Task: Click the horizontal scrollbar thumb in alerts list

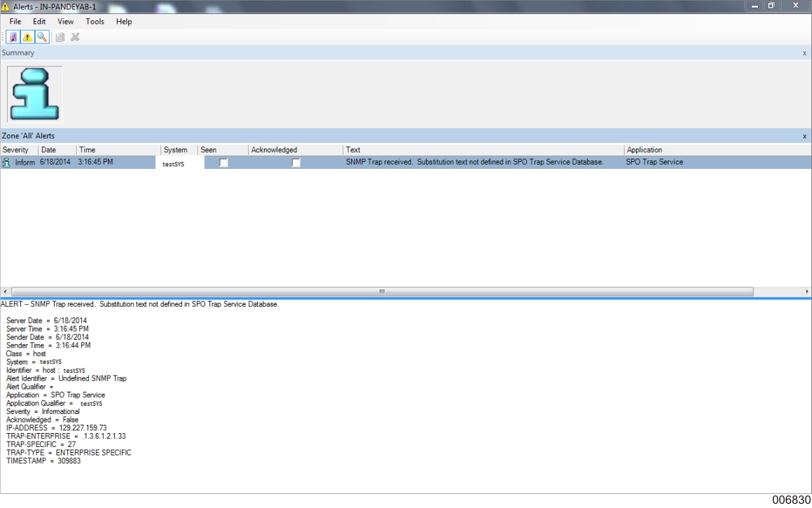Action: 382,291
